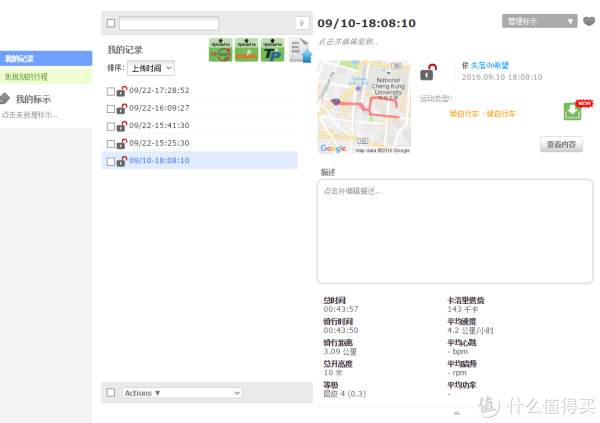Click lock icon for record 09/22-15:41:30
Image resolution: width=600 pixels, height=423 pixels.
122,126
